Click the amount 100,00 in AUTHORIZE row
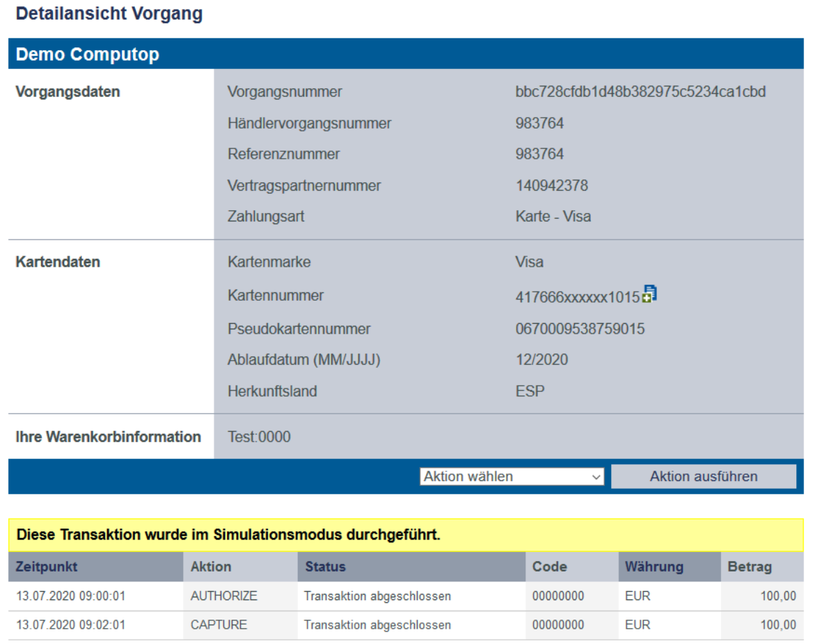The height and width of the screenshot is (644, 815). [x=778, y=596]
